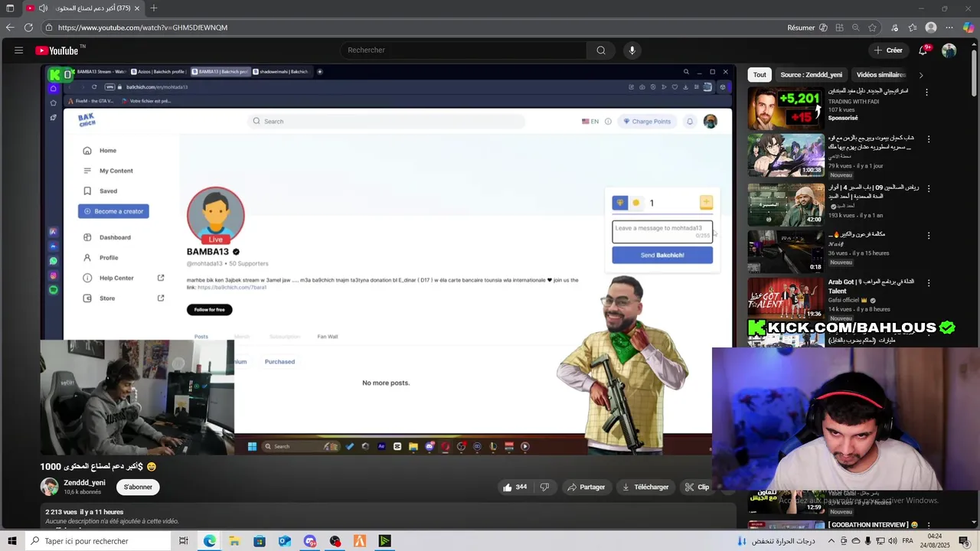
Task: Select the Vidéos similaires chip
Action: 881,75
